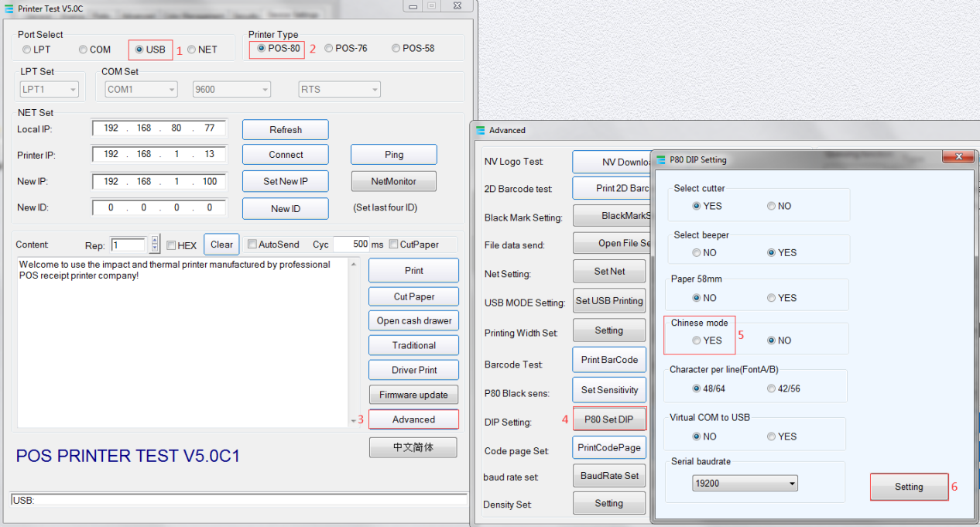Select the USB port option
Viewport: 980px width, 527px height.
(140, 49)
